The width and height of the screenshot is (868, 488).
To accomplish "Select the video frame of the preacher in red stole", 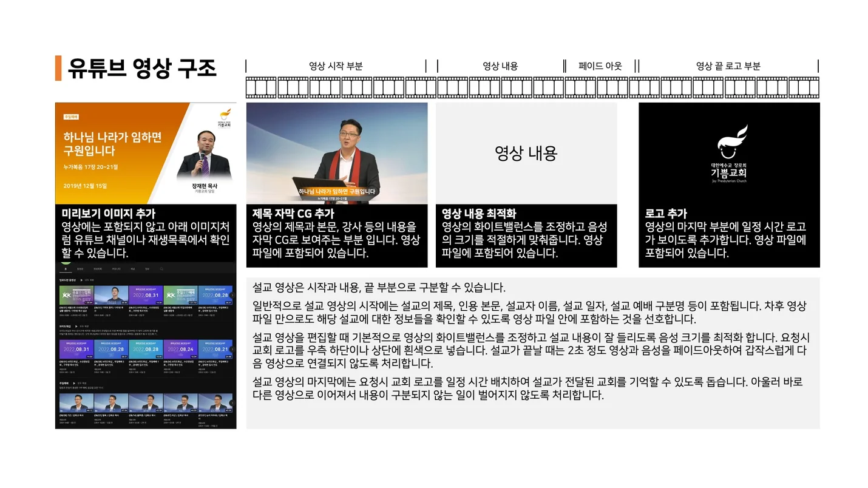I will tap(337, 153).
